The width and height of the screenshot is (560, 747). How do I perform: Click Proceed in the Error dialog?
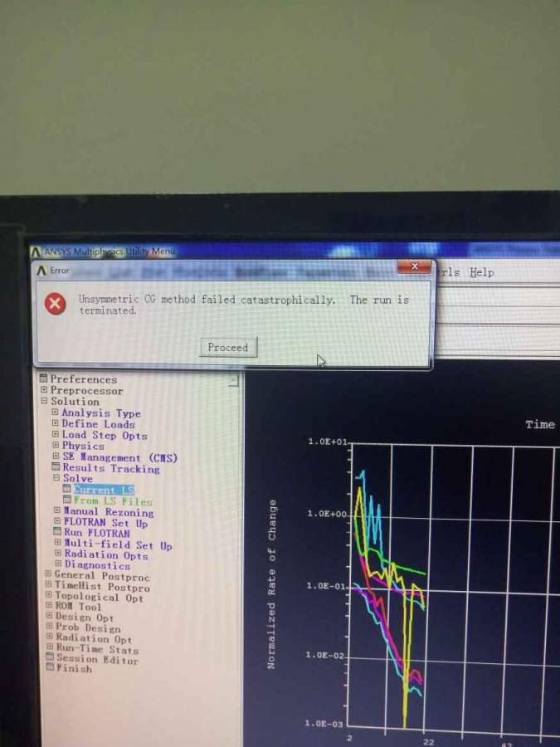228,347
